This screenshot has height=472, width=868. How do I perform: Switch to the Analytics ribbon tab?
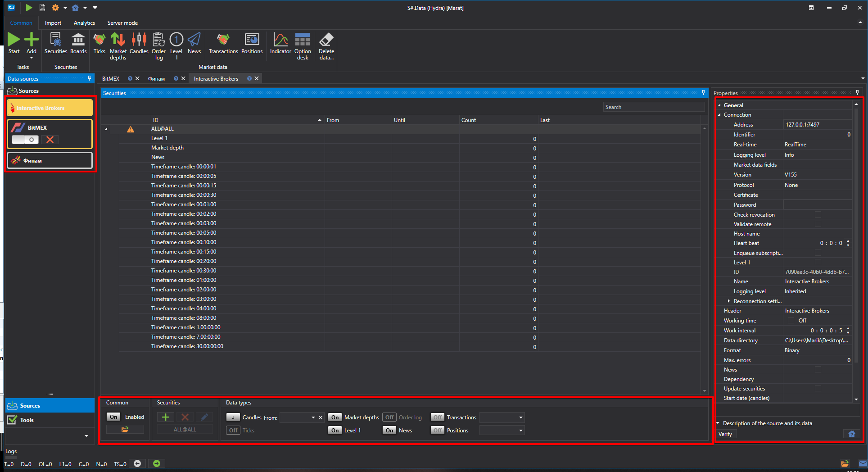84,23
